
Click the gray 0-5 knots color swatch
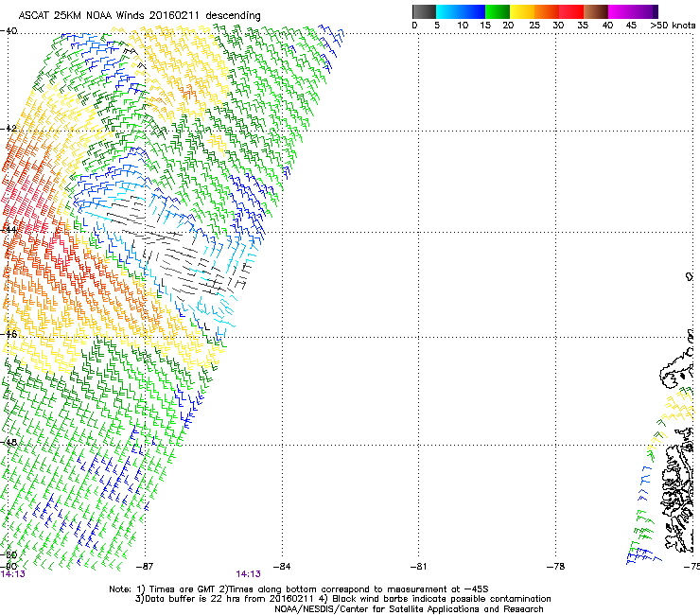coord(424,11)
